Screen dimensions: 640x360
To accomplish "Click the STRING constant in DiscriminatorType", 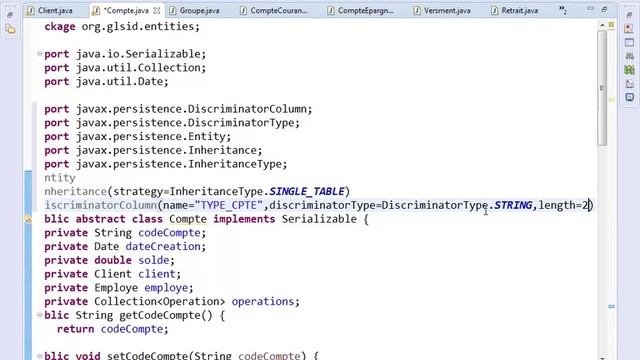I will pyautogui.click(x=513, y=205).
